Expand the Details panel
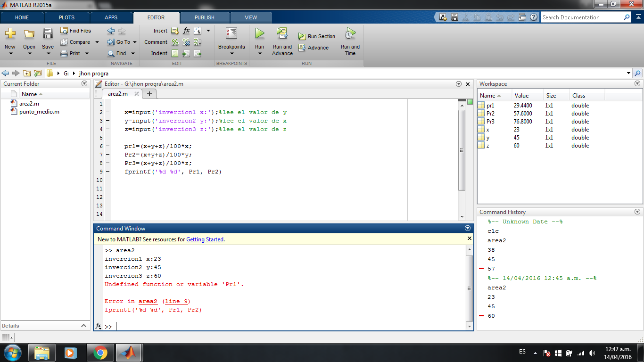 83,326
